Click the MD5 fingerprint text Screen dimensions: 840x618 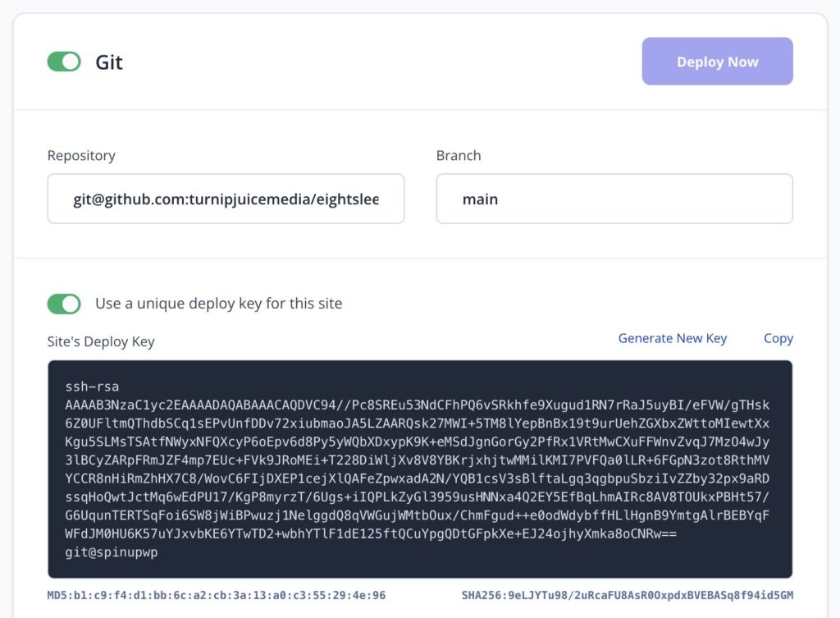coord(215,595)
